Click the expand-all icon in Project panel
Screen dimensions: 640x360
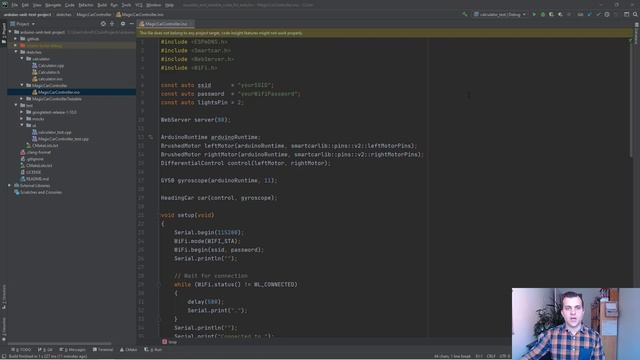(112, 24)
